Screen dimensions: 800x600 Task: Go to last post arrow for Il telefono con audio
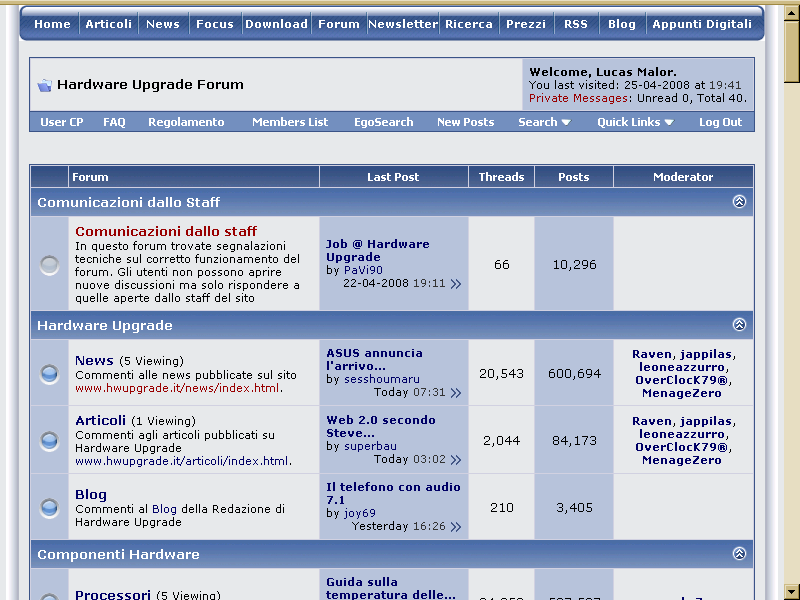[456, 527]
